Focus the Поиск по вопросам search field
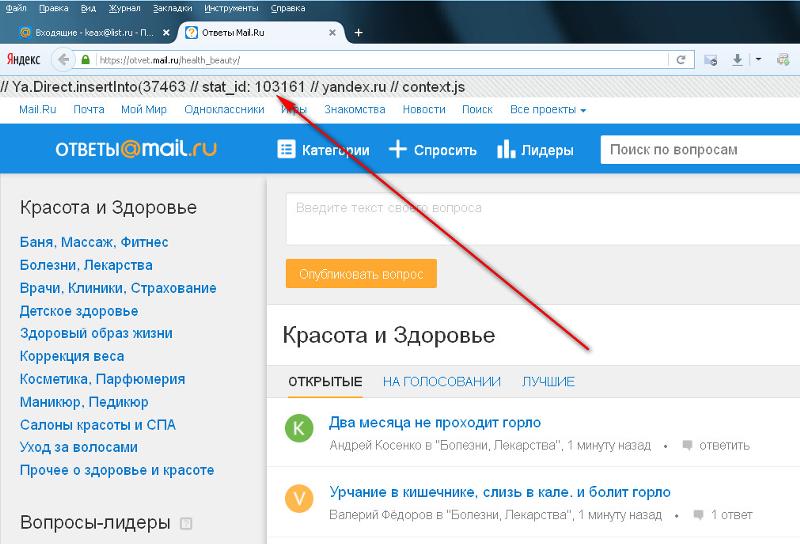 coord(700,150)
